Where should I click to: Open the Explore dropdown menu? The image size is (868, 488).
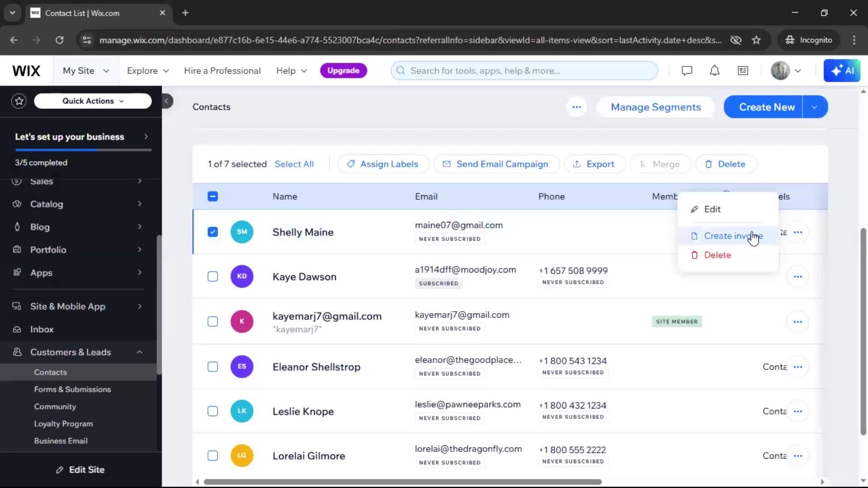(x=148, y=71)
